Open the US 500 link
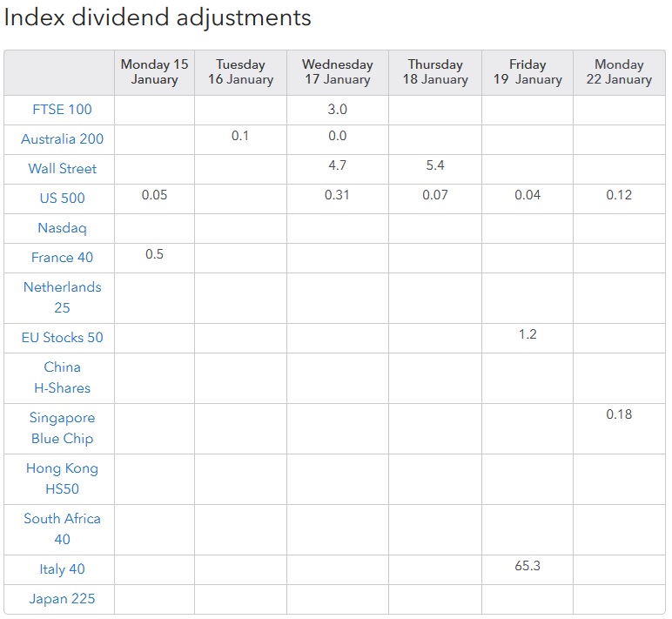This screenshot has height=619, width=672. [62, 198]
